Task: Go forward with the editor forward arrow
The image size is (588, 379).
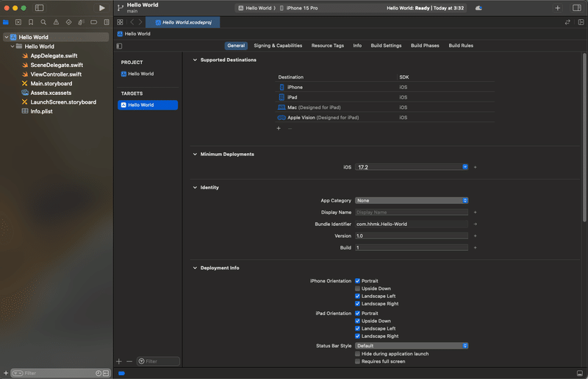Action: click(x=140, y=22)
